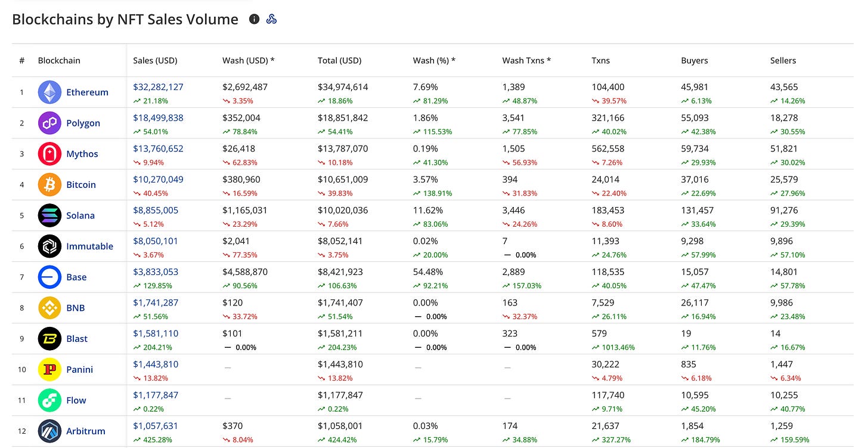Screen dimensions: 868x448
Task: Sort by the Sales (USD) column header
Action: coord(155,60)
